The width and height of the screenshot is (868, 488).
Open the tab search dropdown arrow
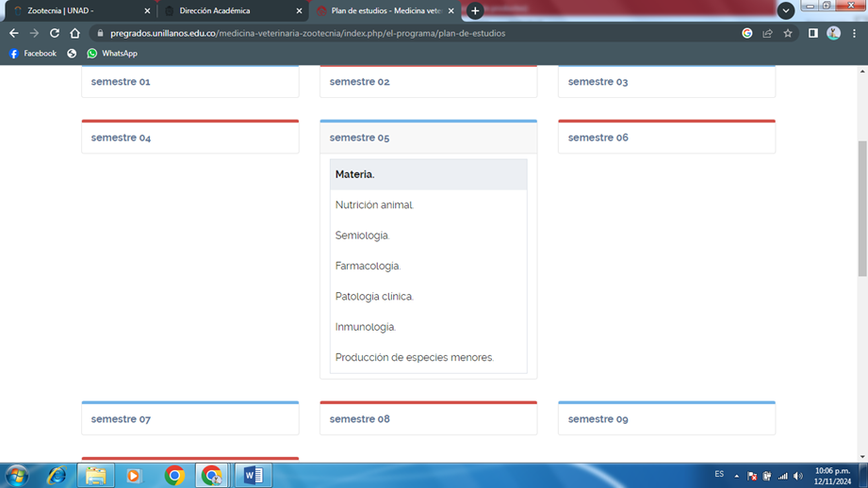point(785,11)
